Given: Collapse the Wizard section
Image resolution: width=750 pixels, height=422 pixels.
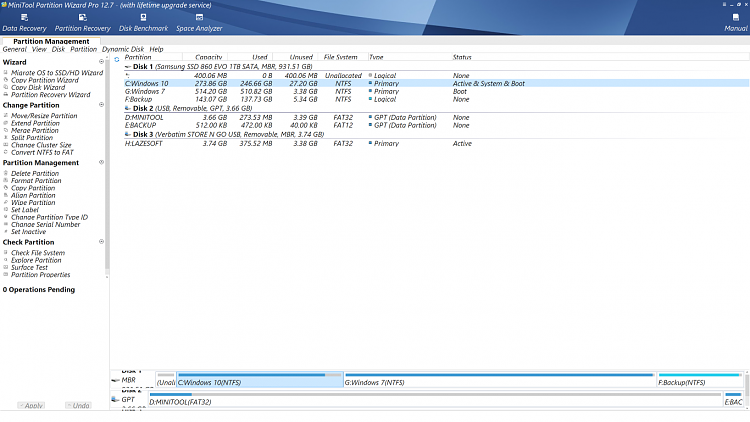Looking at the screenshot, I should pos(101,62).
